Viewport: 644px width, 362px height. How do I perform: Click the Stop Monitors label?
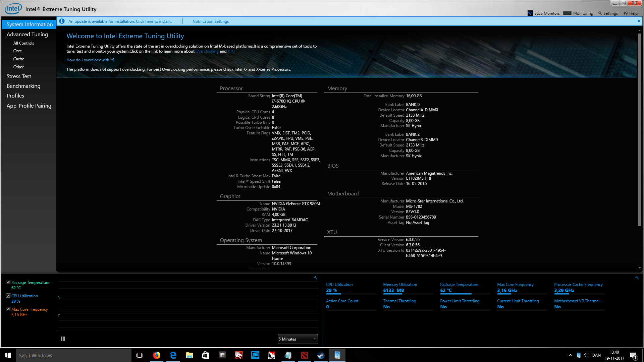(547, 13)
